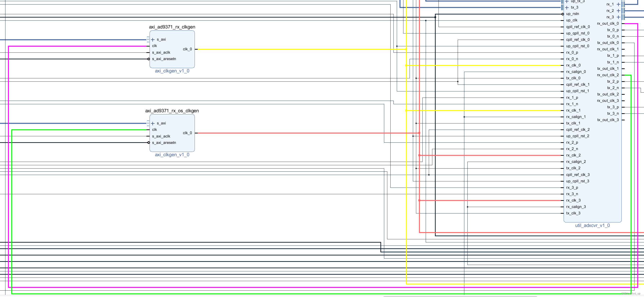The height and width of the screenshot is (297, 644).
Task: Select the tx_clk_2 input port
Action: coord(573,168)
